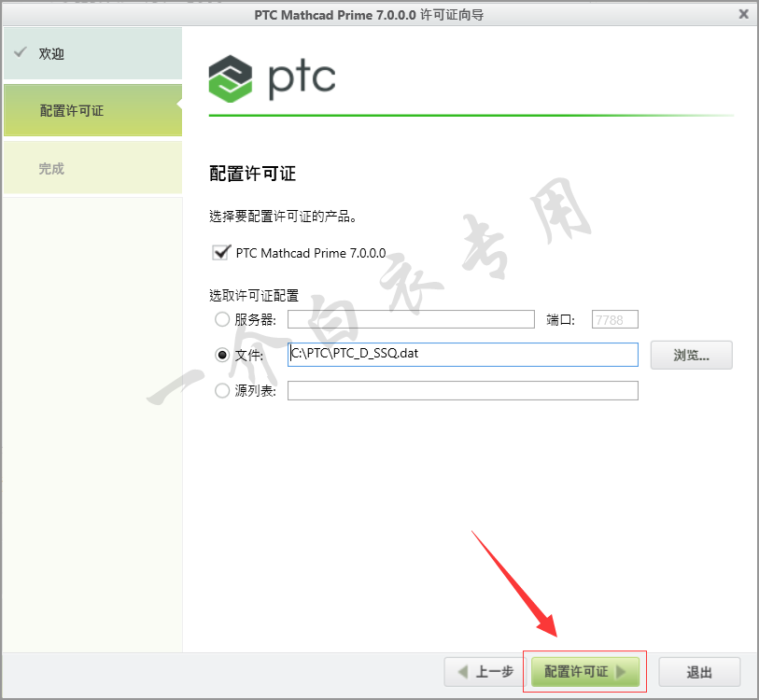Image resolution: width=759 pixels, height=700 pixels.
Task: Select the 配置许可证 step in sidebar
Action: pos(93,110)
